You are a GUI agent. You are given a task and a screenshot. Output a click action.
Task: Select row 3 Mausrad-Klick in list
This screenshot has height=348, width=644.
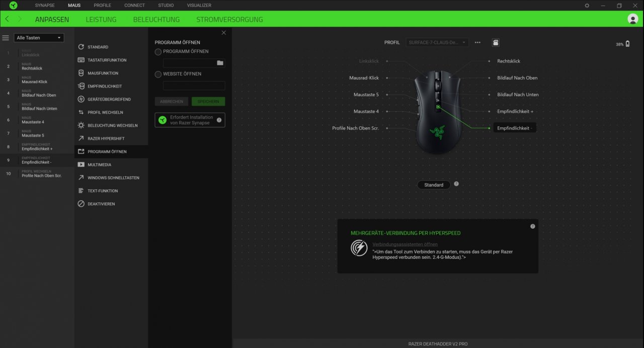point(37,80)
